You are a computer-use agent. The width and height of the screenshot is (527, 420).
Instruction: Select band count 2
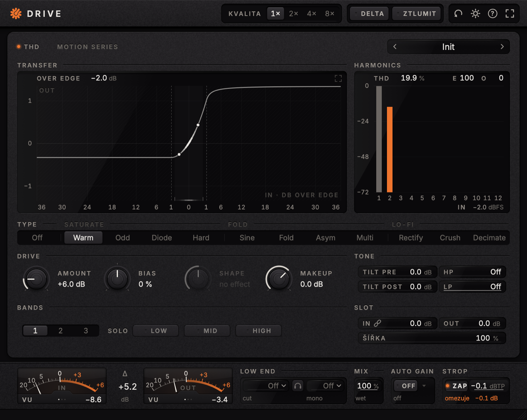pos(61,330)
